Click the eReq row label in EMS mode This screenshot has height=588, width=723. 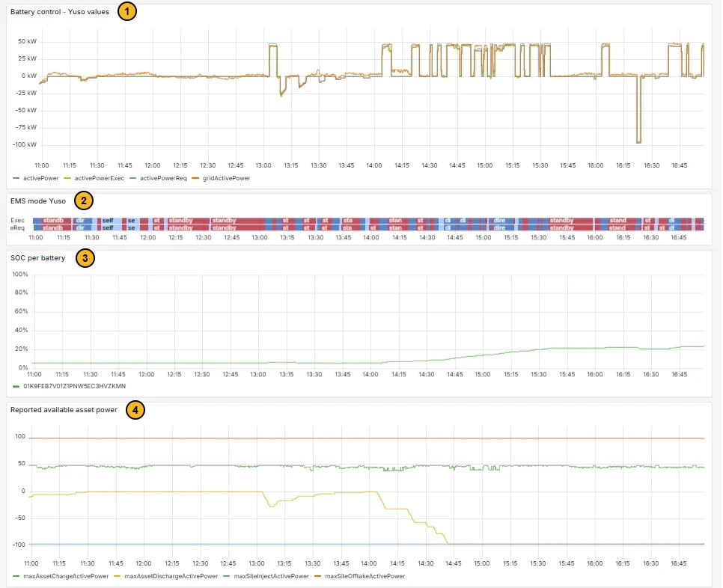[x=17, y=227]
